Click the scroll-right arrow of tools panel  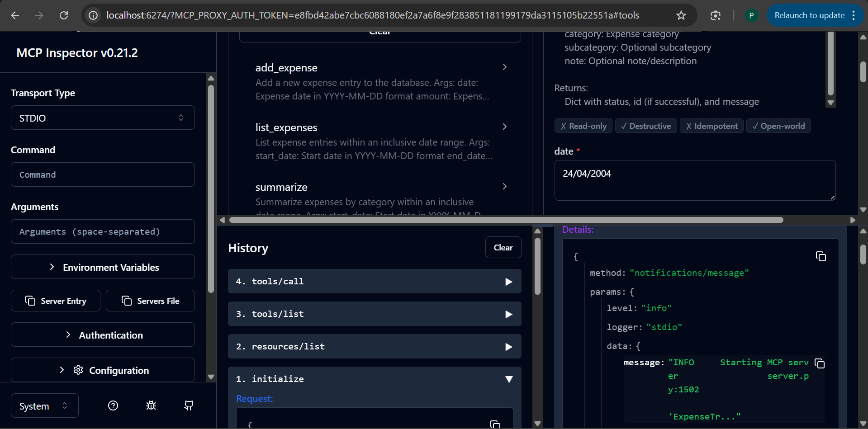(853, 220)
